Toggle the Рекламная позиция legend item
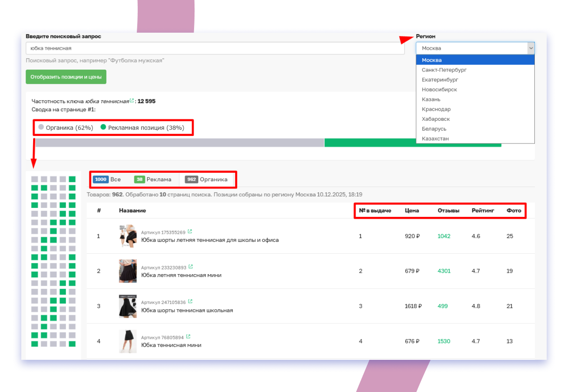The width and height of the screenshot is (568, 392). pos(142,128)
